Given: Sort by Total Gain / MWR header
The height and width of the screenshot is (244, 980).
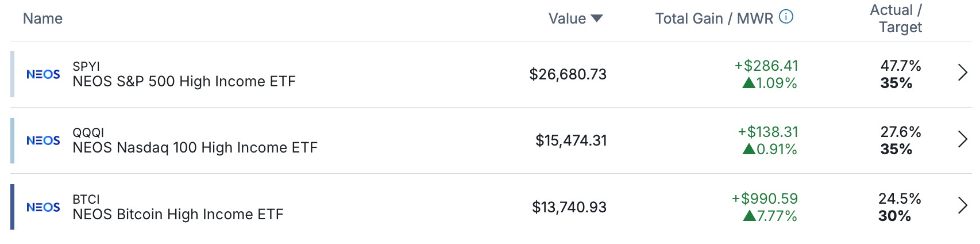Looking at the screenshot, I should 714,18.
